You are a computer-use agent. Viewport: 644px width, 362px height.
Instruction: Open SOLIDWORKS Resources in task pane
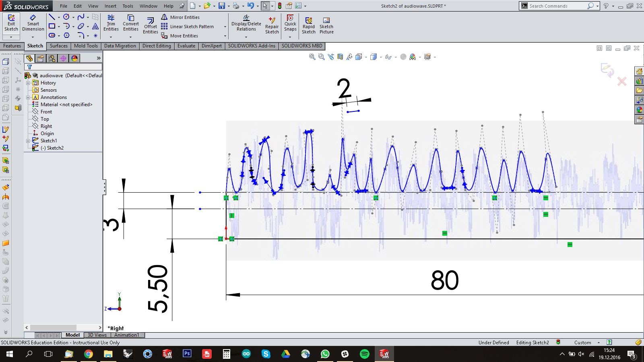639,72
